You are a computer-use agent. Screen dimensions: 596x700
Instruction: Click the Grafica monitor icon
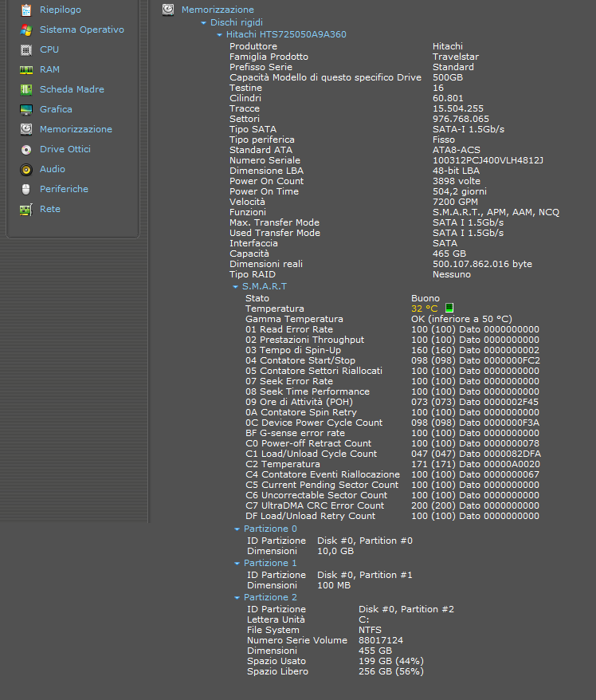[x=26, y=109]
